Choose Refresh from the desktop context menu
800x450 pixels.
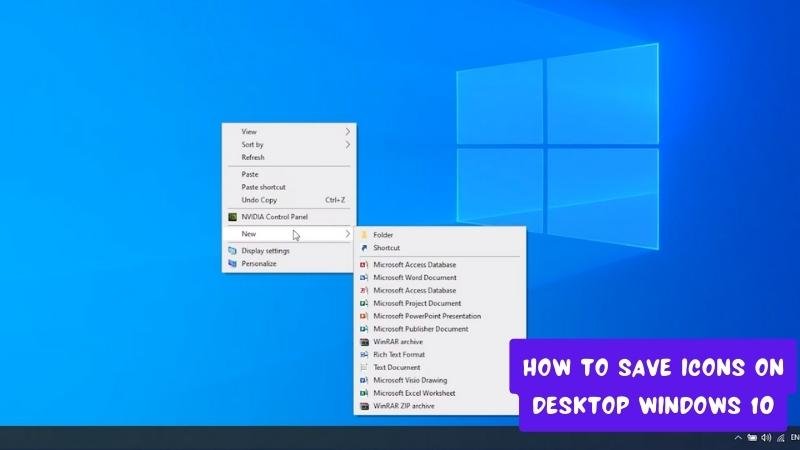pyautogui.click(x=289, y=157)
